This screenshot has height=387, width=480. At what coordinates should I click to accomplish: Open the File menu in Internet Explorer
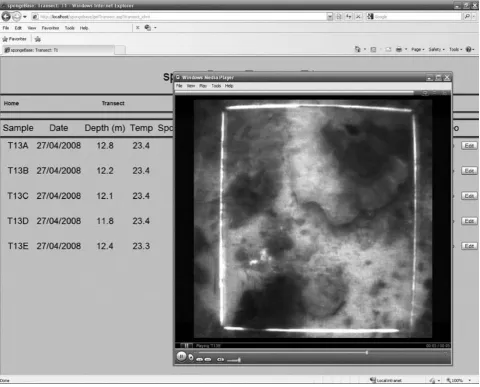[6, 28]
